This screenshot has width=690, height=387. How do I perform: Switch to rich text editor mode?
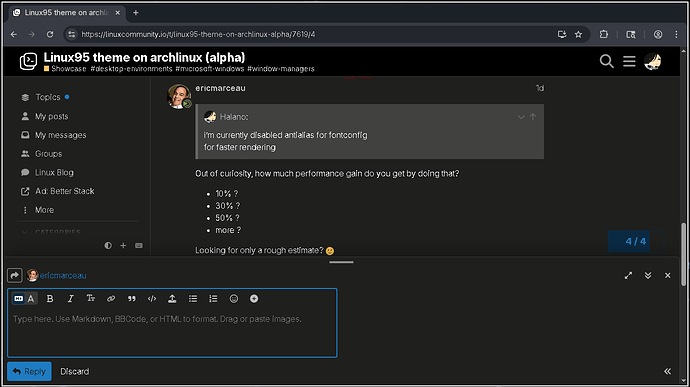pyautogui.click(x=31, y=299)
